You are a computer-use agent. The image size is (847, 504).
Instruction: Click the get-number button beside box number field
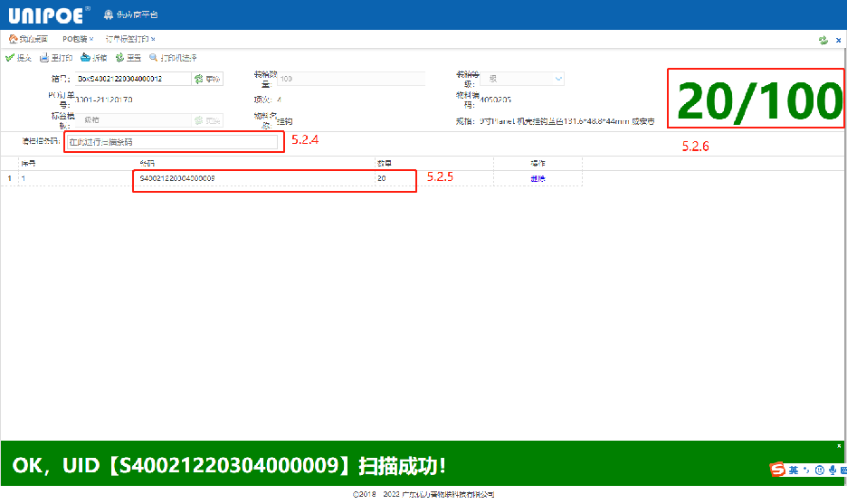(x=207, y=80)
